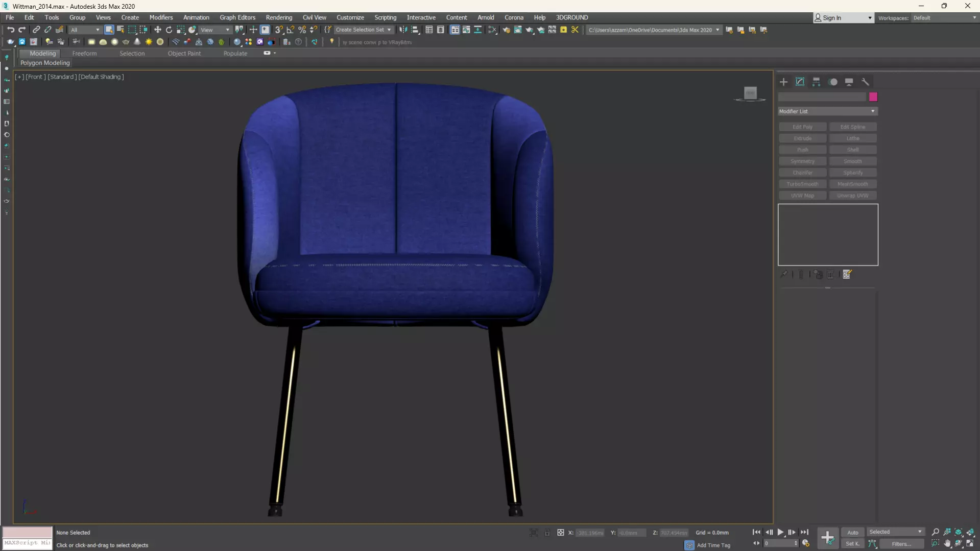Toggle Auto Key mode

(853, 533)
